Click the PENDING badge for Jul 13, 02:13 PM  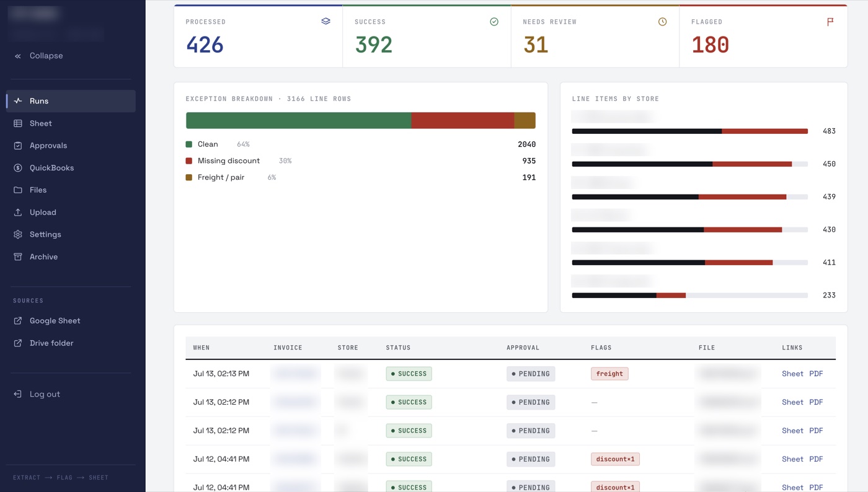pos(531,374)
